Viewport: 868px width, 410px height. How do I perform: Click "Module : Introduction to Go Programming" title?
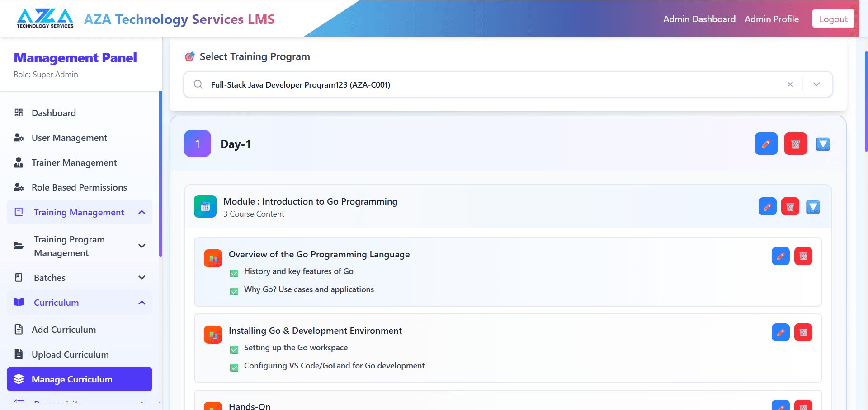point(311,201)
